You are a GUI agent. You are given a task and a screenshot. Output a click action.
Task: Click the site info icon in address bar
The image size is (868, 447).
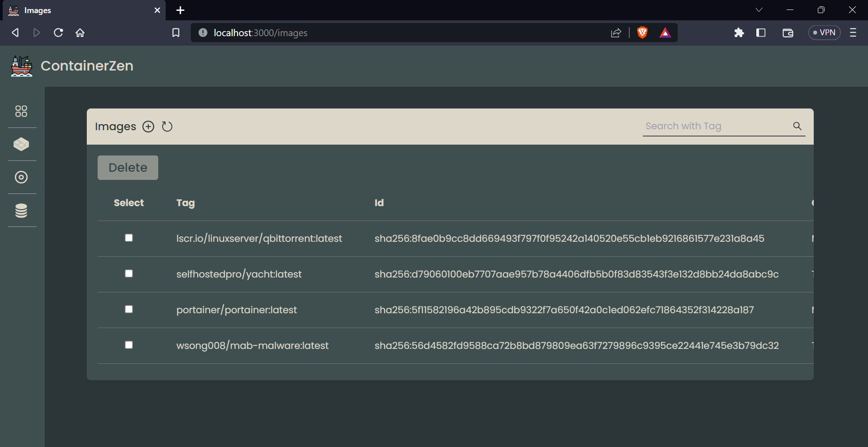pyautogui.click(x=203, y=33)
